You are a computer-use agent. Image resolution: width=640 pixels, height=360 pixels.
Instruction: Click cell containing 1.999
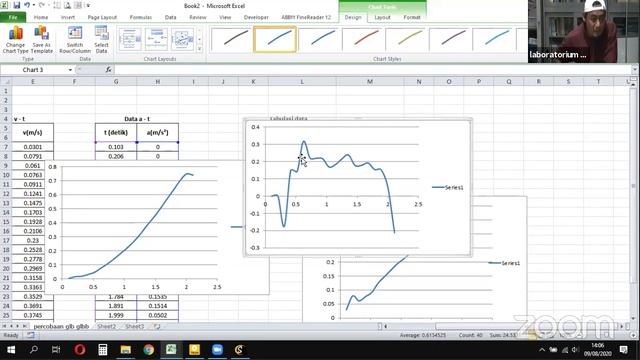click(116, 315)
